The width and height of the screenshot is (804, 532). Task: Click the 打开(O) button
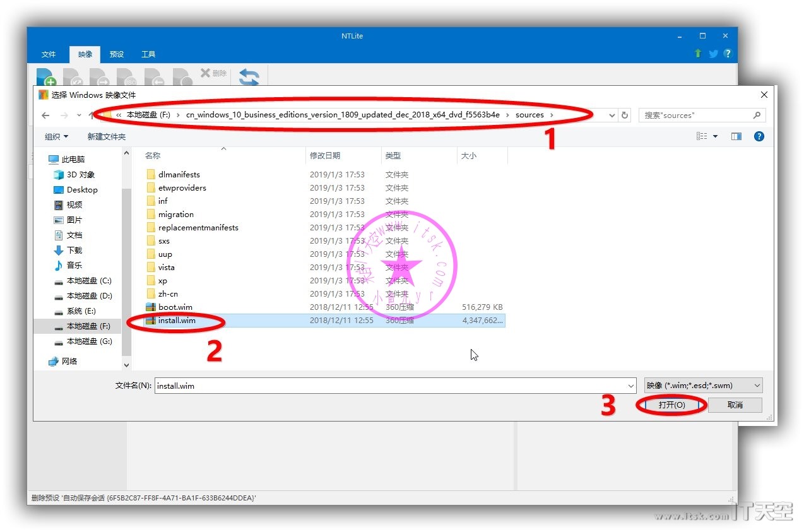pos(672,405)
